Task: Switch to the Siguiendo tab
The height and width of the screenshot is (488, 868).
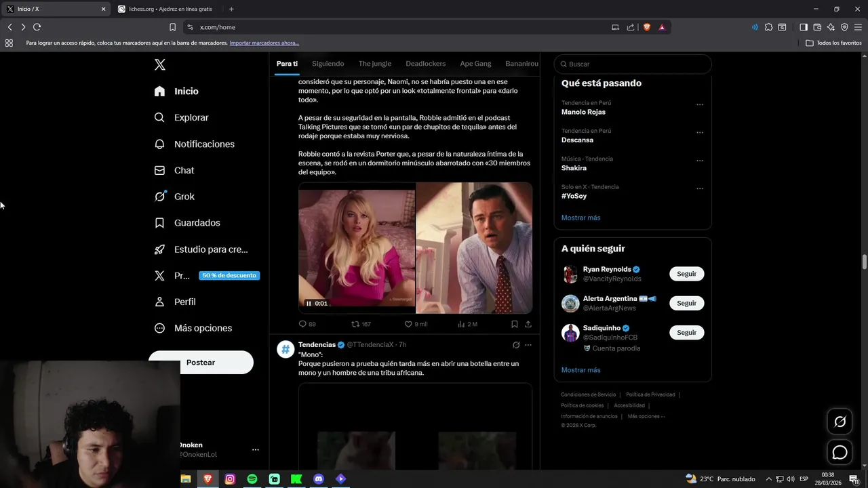Action: click(x=328, y=64)
